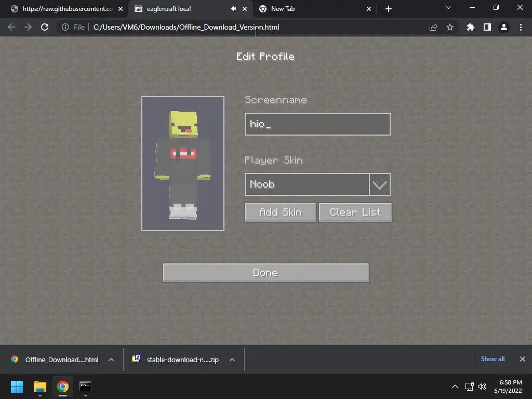Toggle the browser side panel

[x=487, y=27]
